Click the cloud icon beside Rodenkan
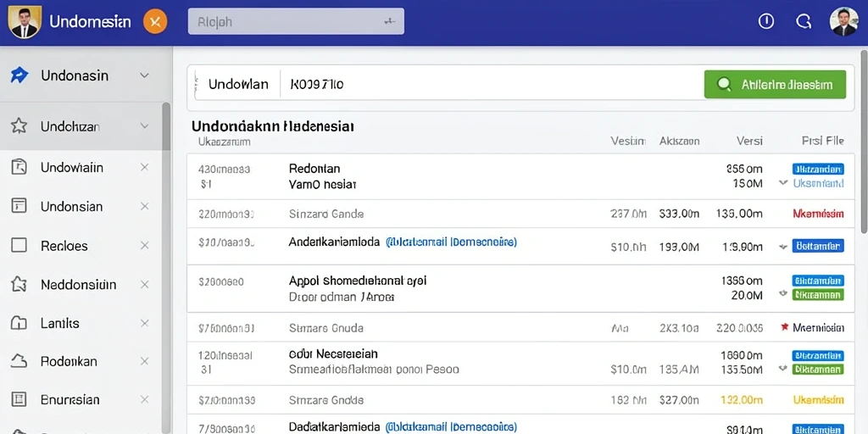The image size is (868, 434). click(x=19, y=361)
